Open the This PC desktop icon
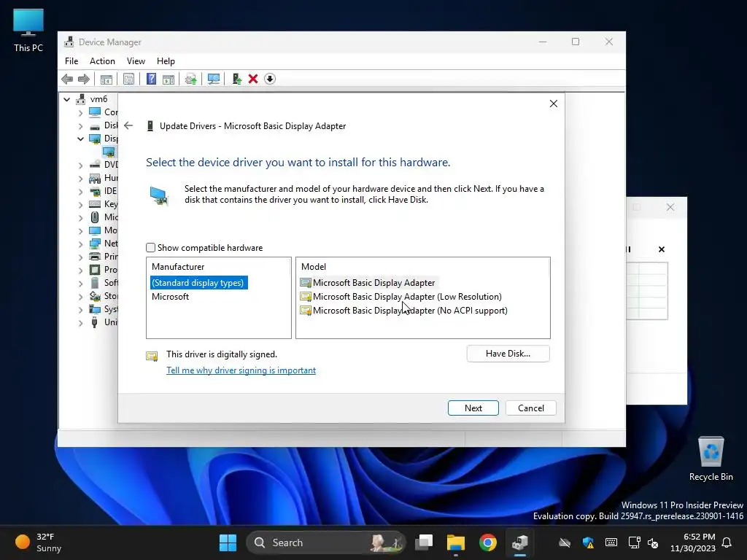Image resolution: width=747 pixels, height=560 pixels. click(28, 31)
